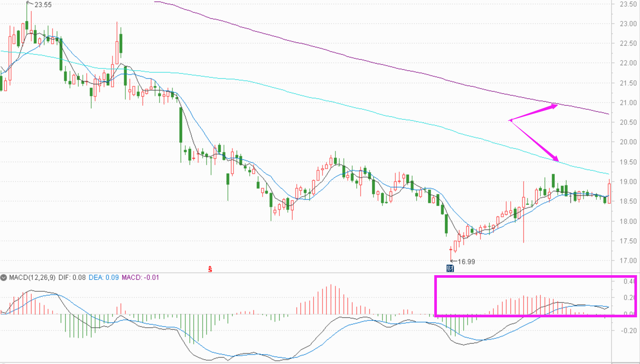Click the 20.50 price axis label
Viewport: 640px width, 364px height.
[628, 122]
